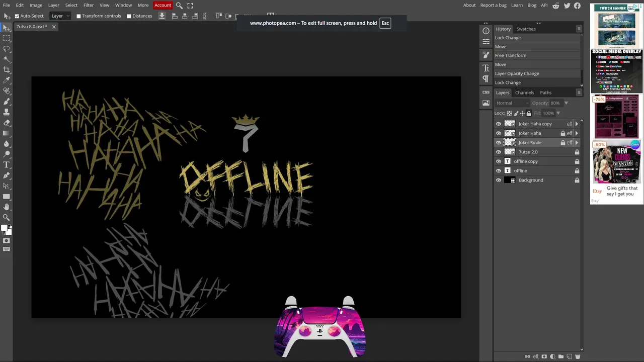Open the Fill slider dropdown arrow
Viewport: 644px width, 362px height.
click(558, 113)
